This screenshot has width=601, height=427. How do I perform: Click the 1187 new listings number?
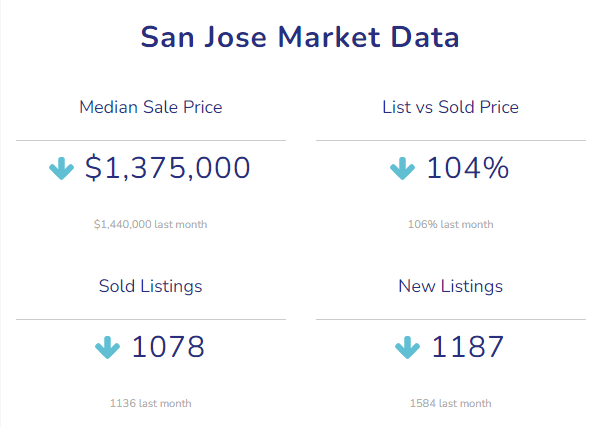point(468,348)
